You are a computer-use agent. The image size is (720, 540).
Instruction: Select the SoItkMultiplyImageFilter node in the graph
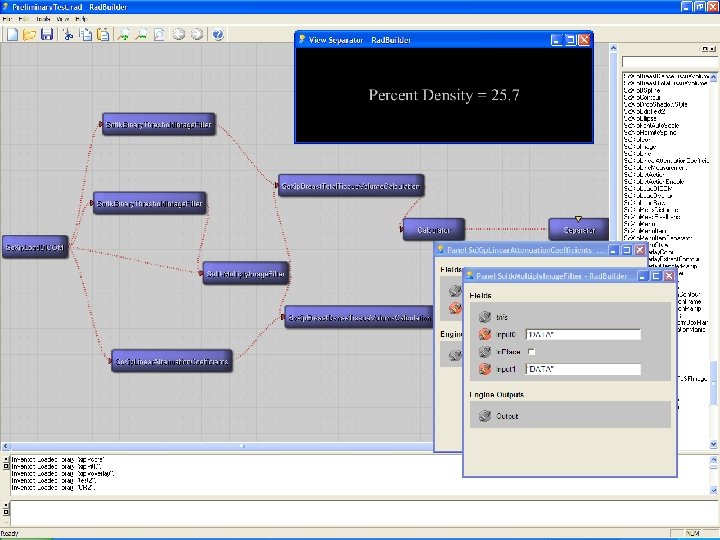point(245,272)
